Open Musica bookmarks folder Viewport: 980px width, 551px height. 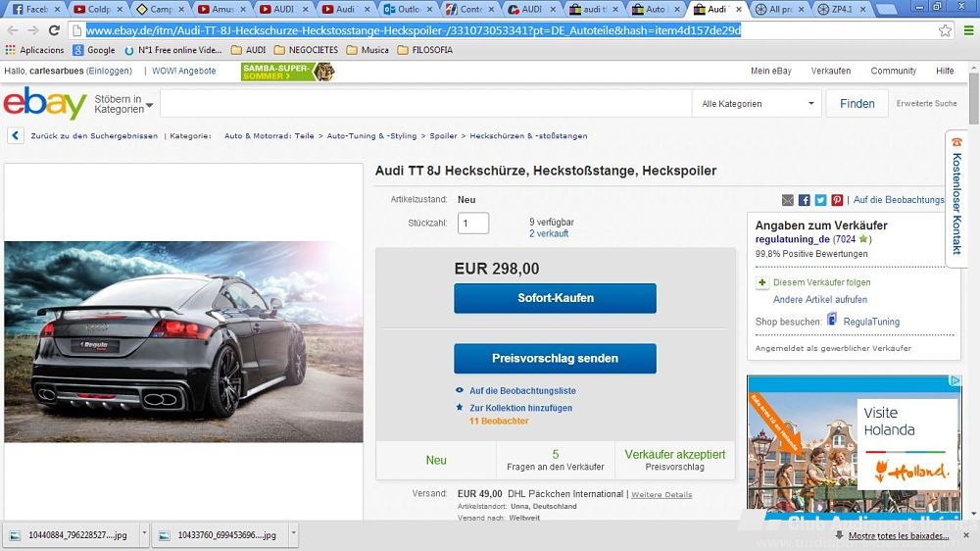click(367, 50)
